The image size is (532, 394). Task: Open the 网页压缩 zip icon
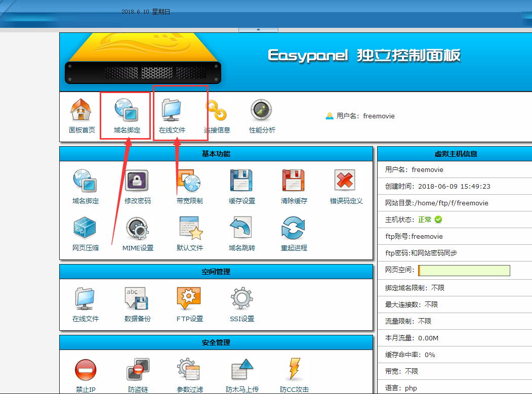(x=85, y=228)
